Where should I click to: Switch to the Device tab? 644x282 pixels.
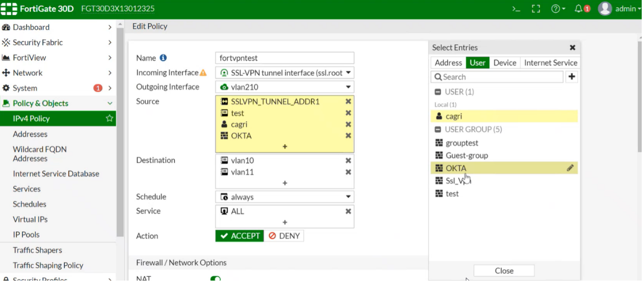click(x=505, y=62)
